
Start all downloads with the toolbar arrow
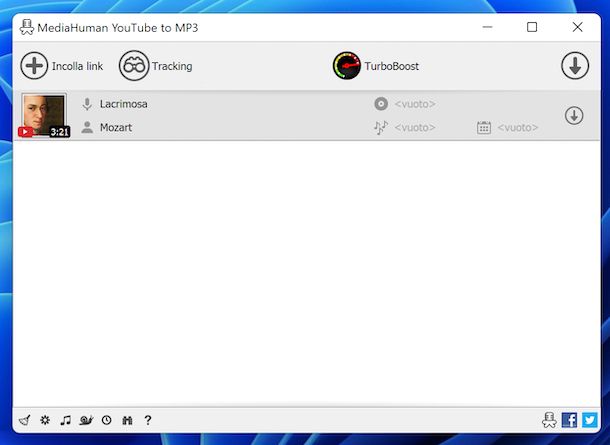tap(575, 66)
